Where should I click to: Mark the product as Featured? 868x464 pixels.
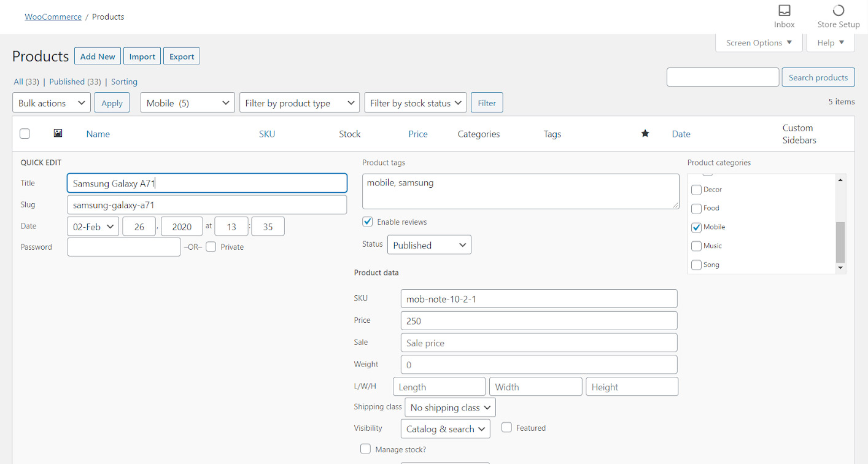tap(506, 427)
